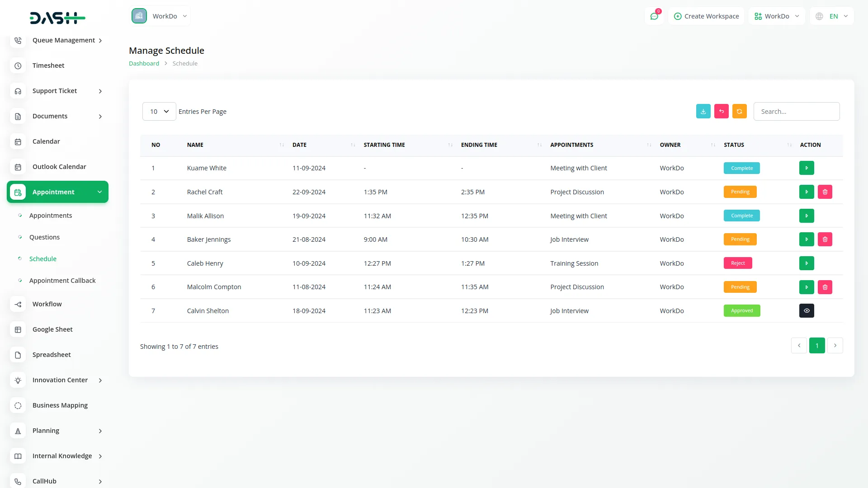Click the Search input field
This screenshot has width=868, height=488.
coord(796,112)
